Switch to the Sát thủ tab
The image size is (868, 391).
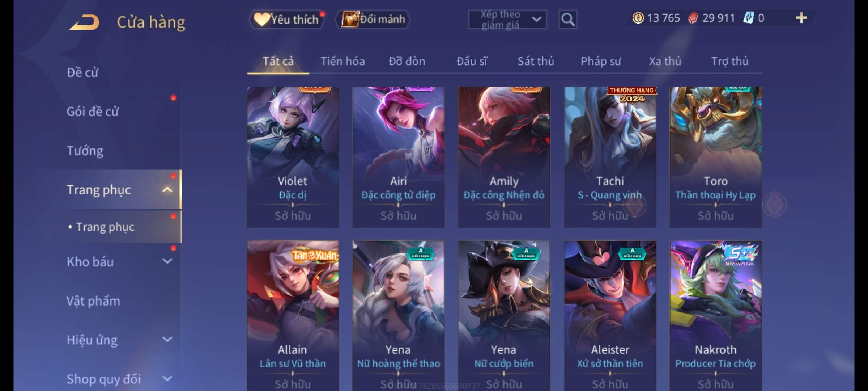536,61
